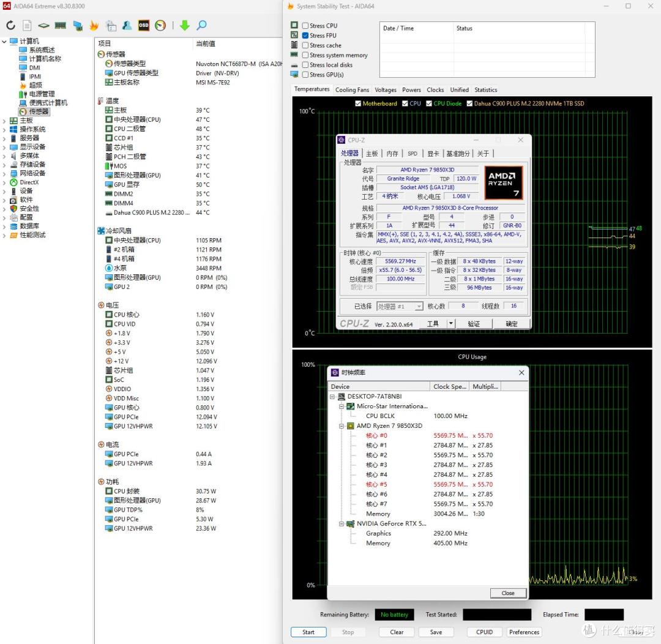This screenshot has width=661, height=644.
Task: Launch System Stability Test flame icon
Action: click(94, 25)
